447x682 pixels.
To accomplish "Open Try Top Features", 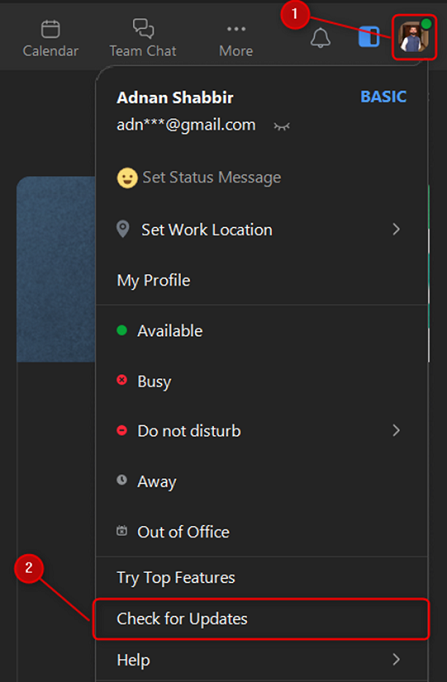I will click(261, 578).
